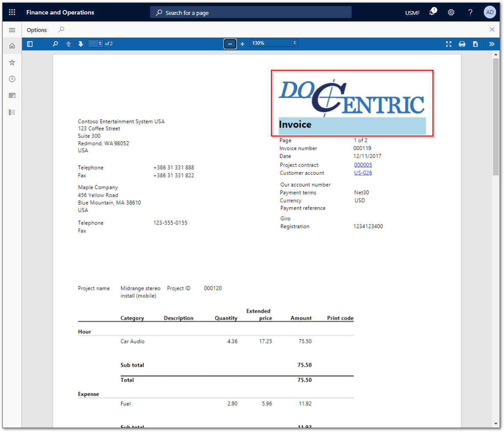The image size is (504, 432).
Task: Open project contract 000005
Action: [363, 164]
